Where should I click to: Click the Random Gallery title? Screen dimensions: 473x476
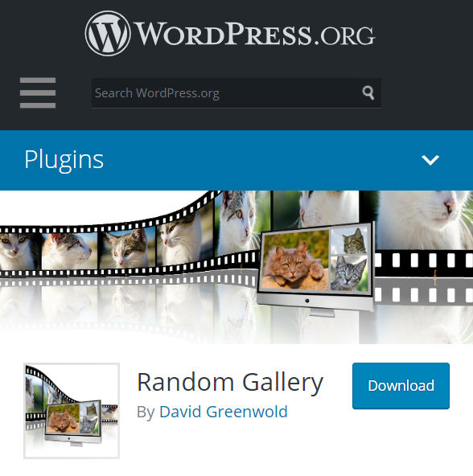230,383
